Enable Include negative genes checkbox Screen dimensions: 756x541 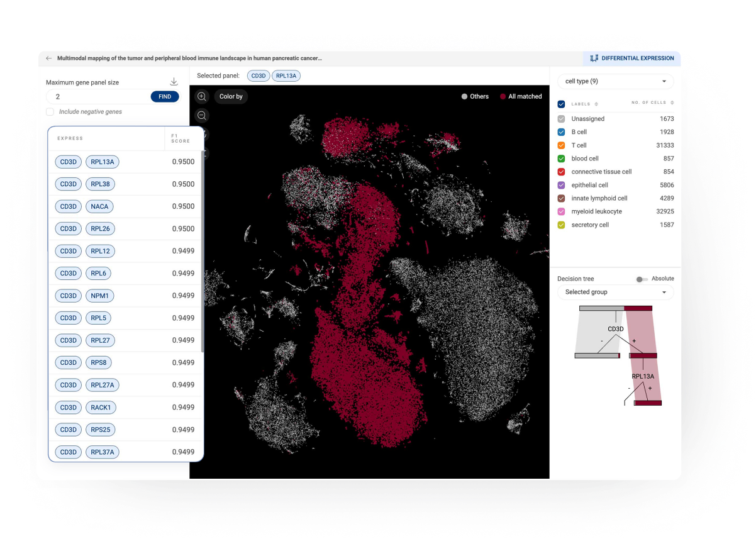click(50, 112)
